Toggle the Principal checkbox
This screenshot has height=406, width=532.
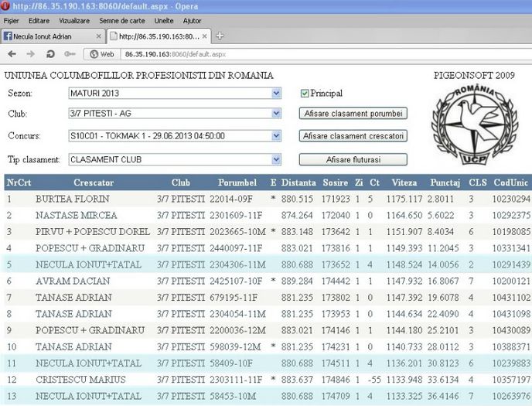tap(305, 94)
